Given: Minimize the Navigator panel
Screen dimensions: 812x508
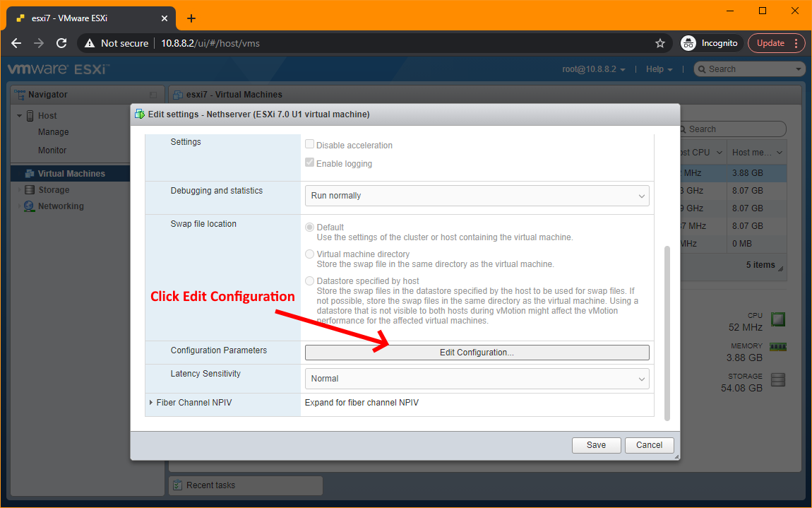Looking at the screenshot, I should coord(153,95).
